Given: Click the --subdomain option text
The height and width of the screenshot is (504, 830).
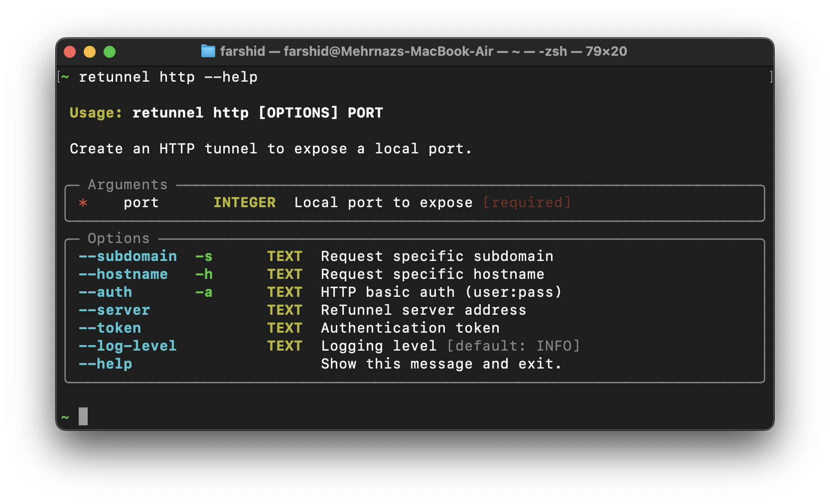Looking at the screenshot, I should [128, 256].
